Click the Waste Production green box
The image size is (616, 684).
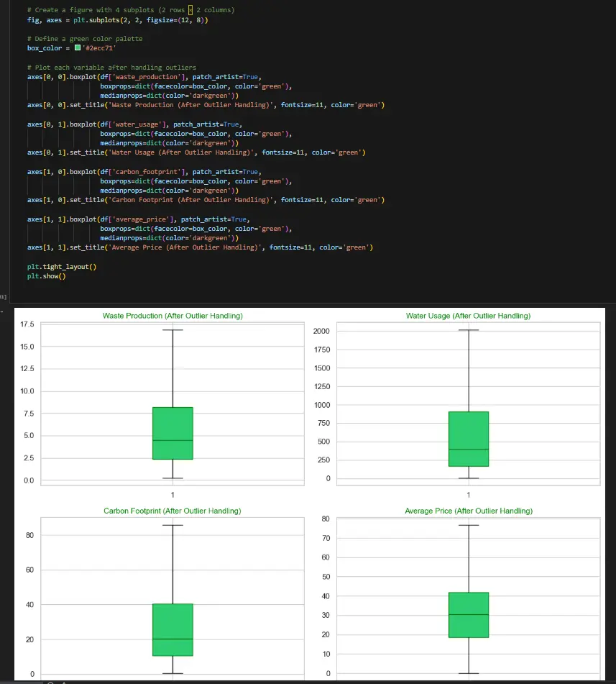173,433
